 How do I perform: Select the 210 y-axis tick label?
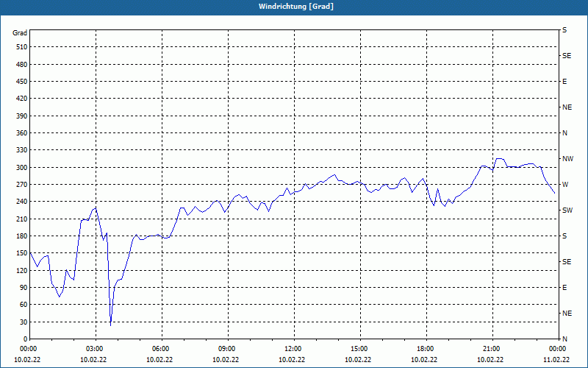pos(21,219)
